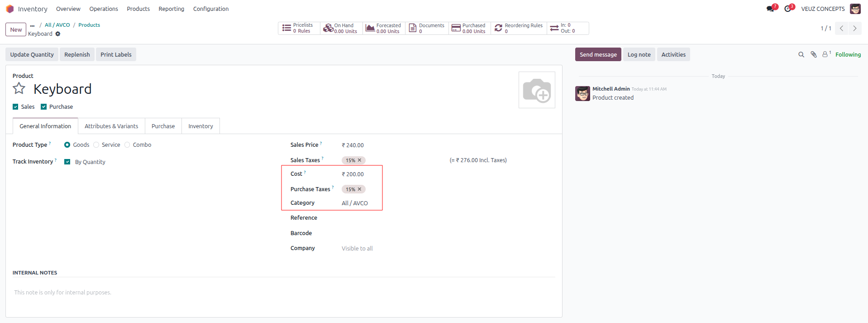Show followers via the person icon

(x=826, y=54)
